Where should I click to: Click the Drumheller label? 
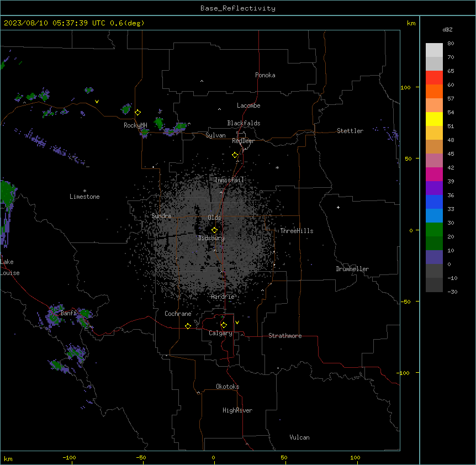pyautogui.click(x=352, y=269)
